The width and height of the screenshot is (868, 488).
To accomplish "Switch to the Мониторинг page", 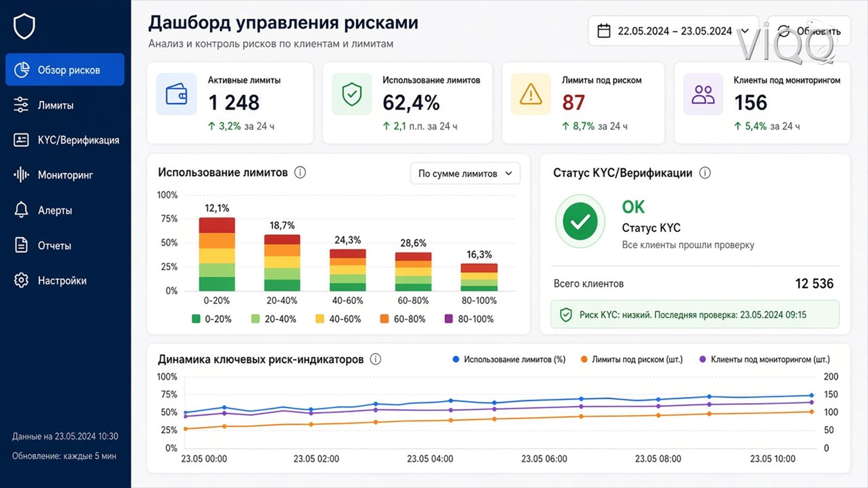I will click(65, 175).
